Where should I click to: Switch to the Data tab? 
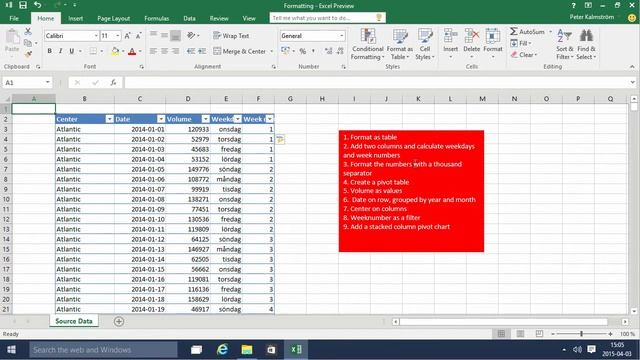point(189,18)
